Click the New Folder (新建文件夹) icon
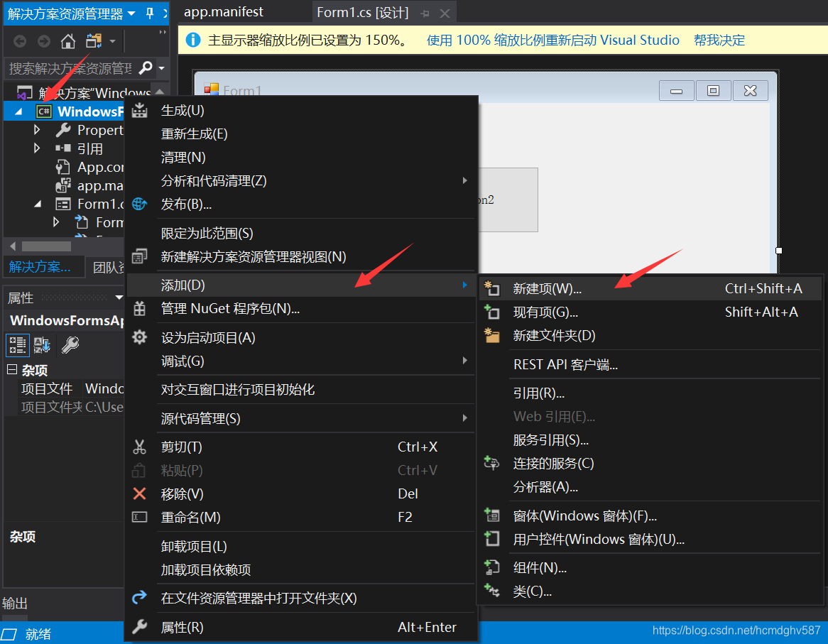 tap(491, 335)
